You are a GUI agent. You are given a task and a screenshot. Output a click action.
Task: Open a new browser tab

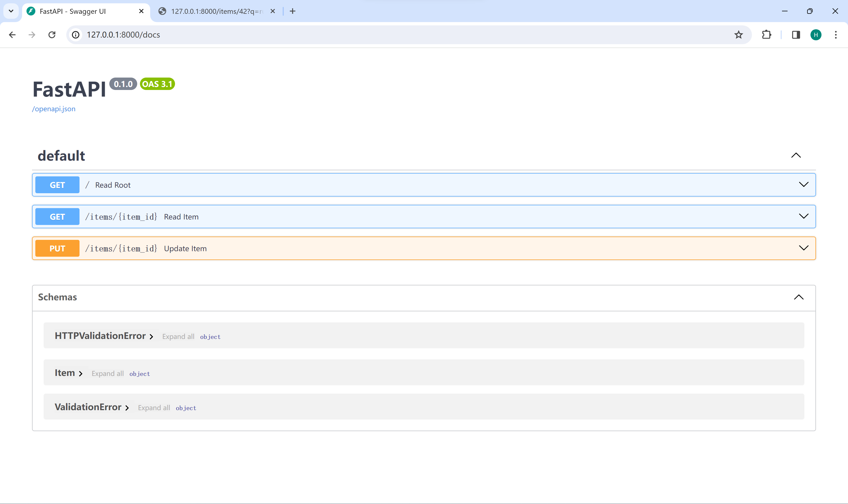(x=292, y=11)
